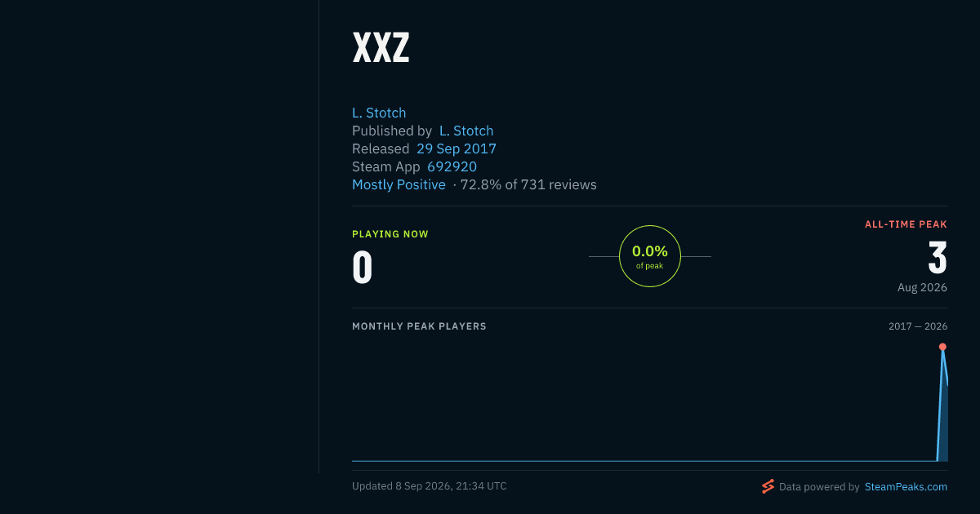This screenshot has width=980, height=514.
Task: Open Steam App ID 692920
Action: [x=452, y=166]
